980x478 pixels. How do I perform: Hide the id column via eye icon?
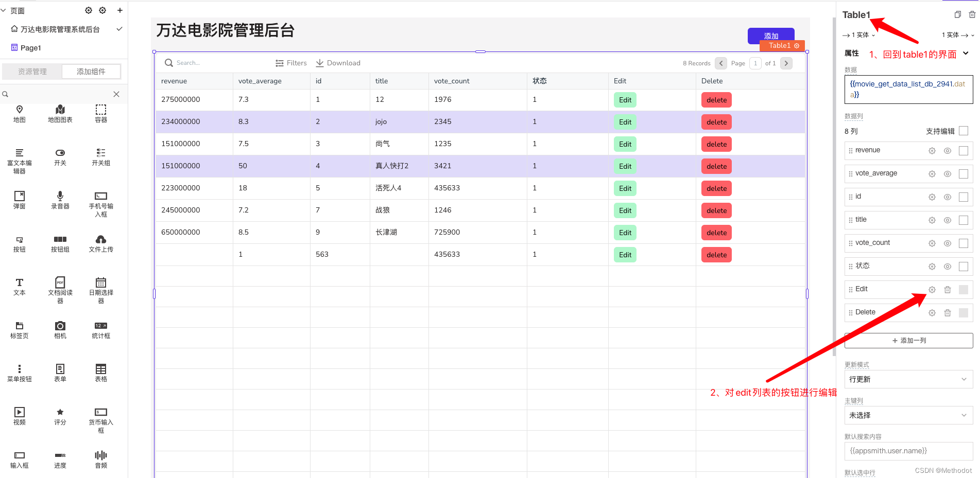pyautogui.click(x=948, y=197)
